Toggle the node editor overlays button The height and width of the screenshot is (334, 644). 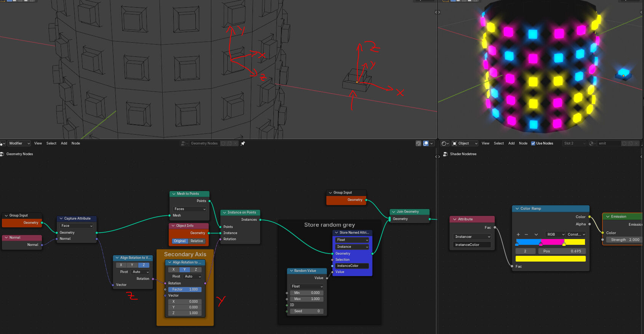click(x=426, y=143)
